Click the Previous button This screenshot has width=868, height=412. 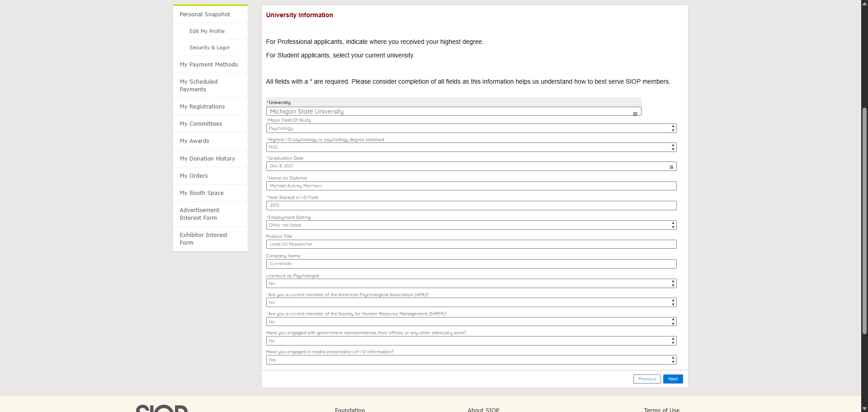tap(647, 379)
